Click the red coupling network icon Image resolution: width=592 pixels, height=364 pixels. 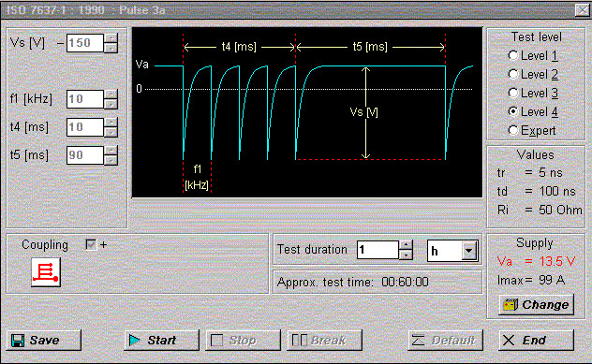(46, 272)
